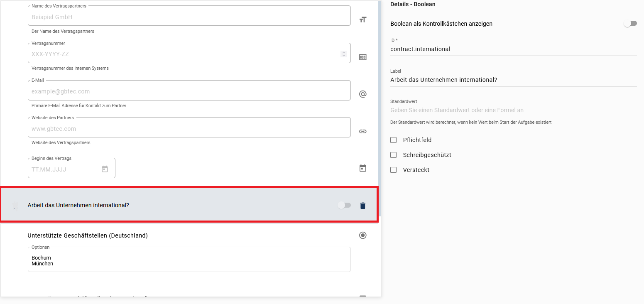Click the link icon beside Website des Partners
This screenshot has height=304, width=644.
coord(362,131)
